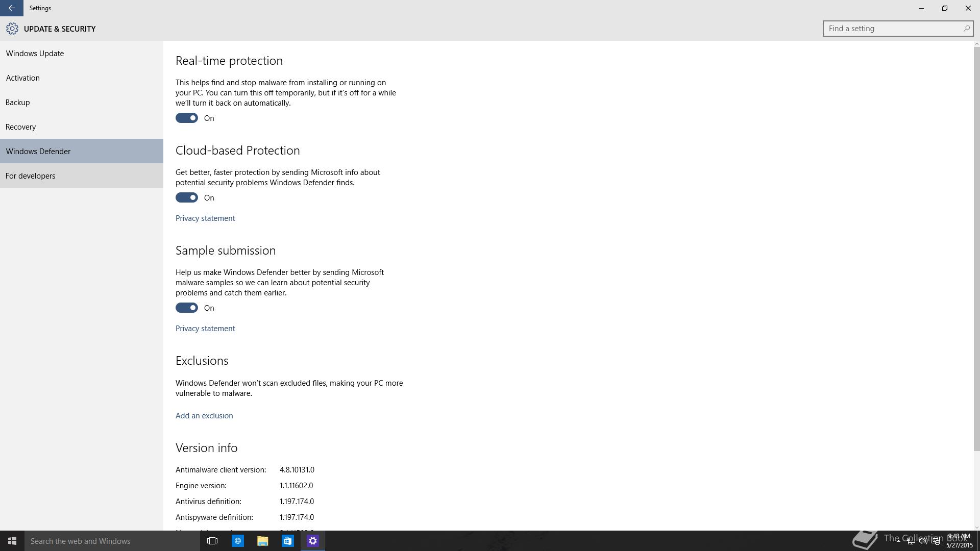This screenshot has height=551, width=980.
Task: Click the Cloud-based Protection heading
Action: (x=238, y=151)
